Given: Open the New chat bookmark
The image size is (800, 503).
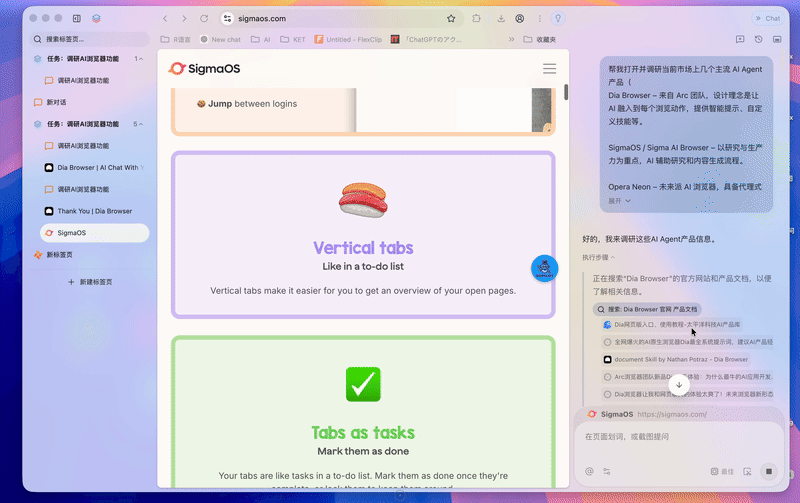Looking at the screenshot, I should point(220,39).
